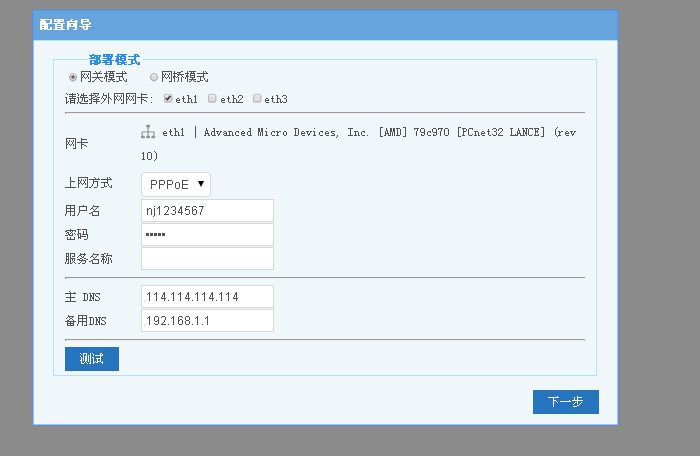700x456 pixels.
Task: Enable the eth2 checkbox
Action: [x=212, y=99]
